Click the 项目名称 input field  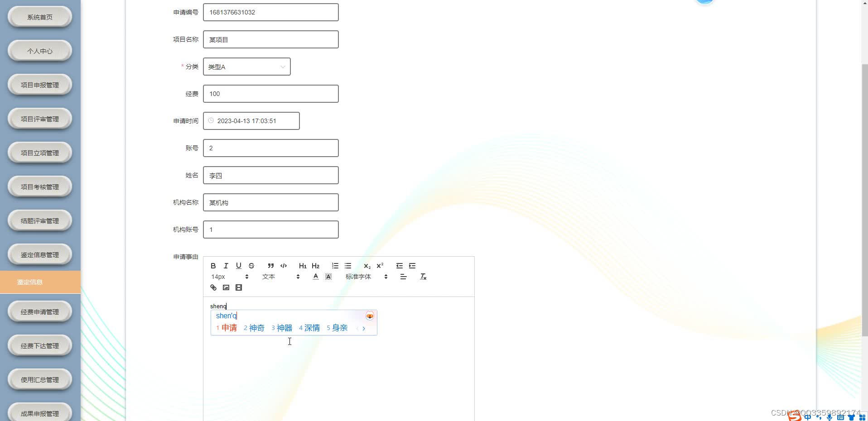pos(270,39)
